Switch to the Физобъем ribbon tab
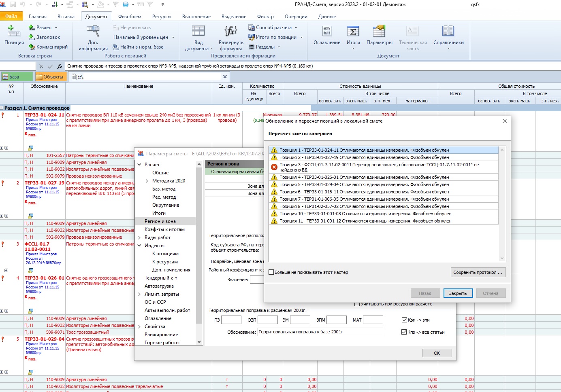The width and height of the screenshot is (561, 392). pos(130,17)
